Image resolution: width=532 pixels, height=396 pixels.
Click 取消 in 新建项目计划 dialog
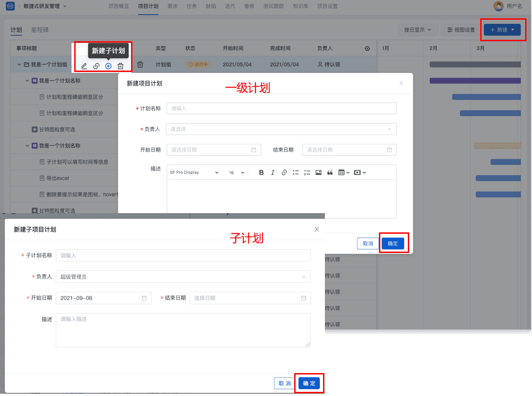[368, 243]
